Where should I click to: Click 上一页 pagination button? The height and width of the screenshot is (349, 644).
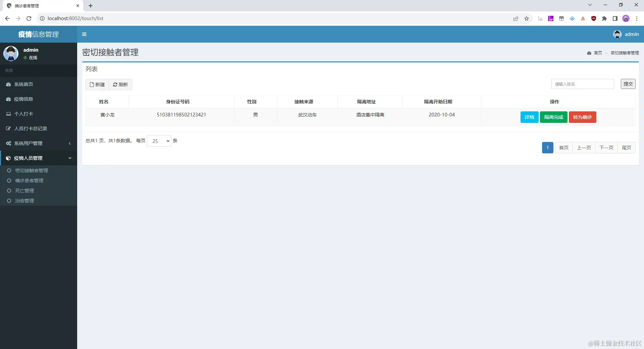coord(584,148)
